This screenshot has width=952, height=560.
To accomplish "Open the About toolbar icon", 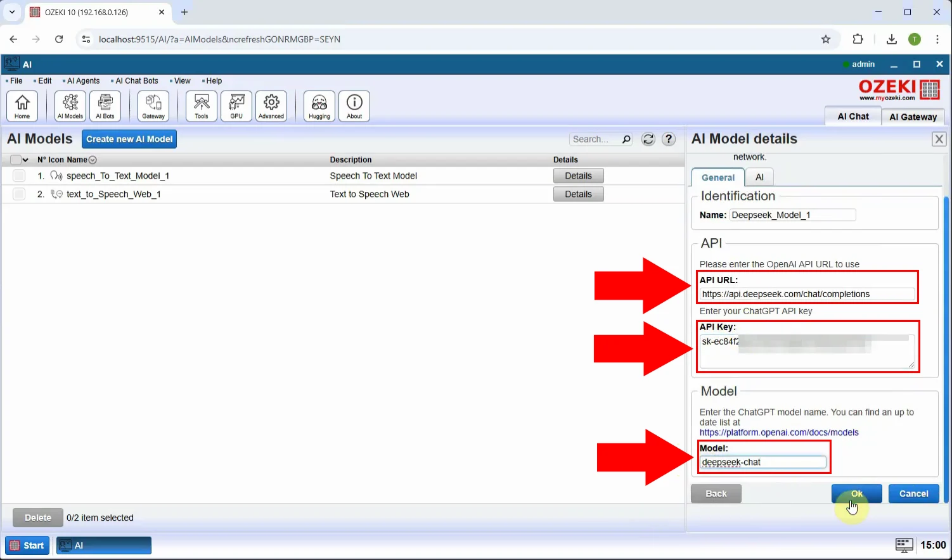I will 354,106.
